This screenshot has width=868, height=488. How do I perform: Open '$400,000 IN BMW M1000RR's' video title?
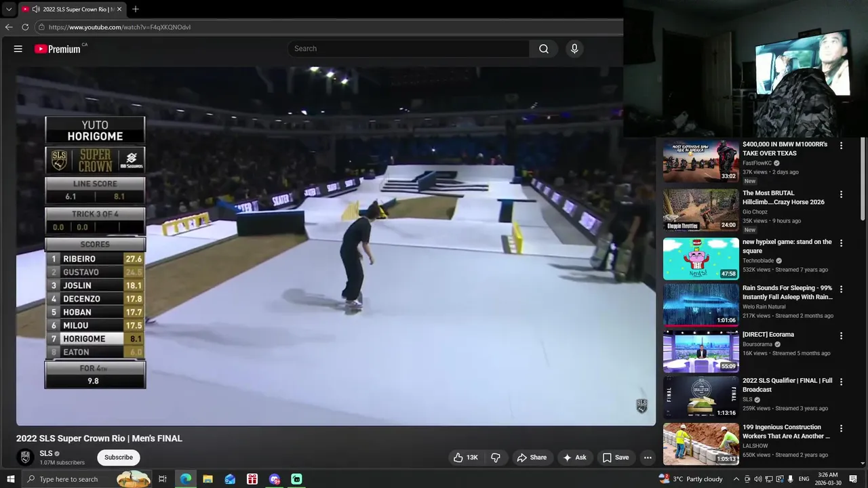pyautogui.click(x=785, y=148)
